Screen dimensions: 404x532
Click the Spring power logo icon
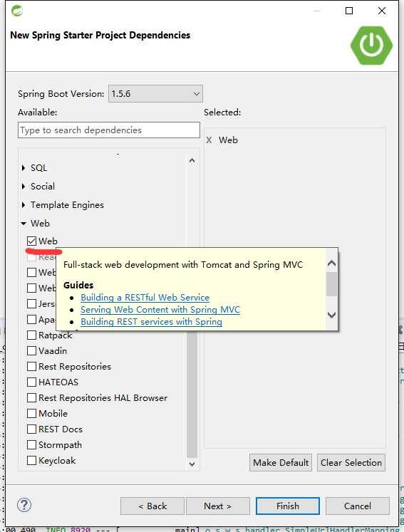[x=371, y=45]
